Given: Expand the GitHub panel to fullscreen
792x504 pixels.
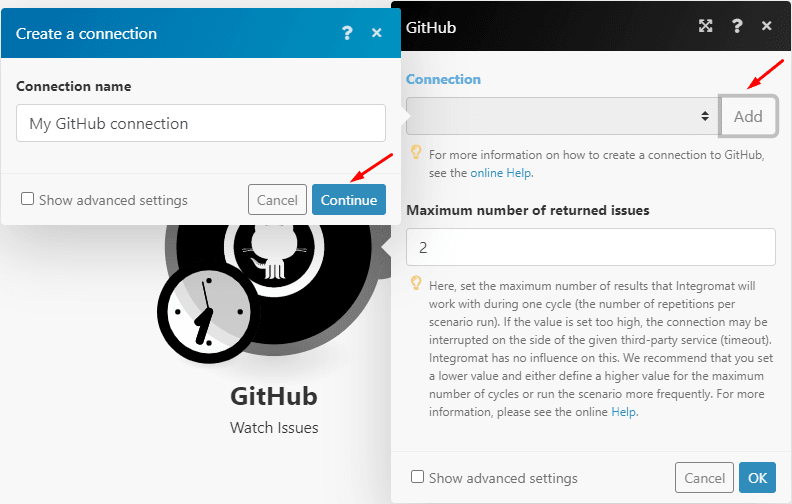Looking at the screenshot, I should coord(706,27).
